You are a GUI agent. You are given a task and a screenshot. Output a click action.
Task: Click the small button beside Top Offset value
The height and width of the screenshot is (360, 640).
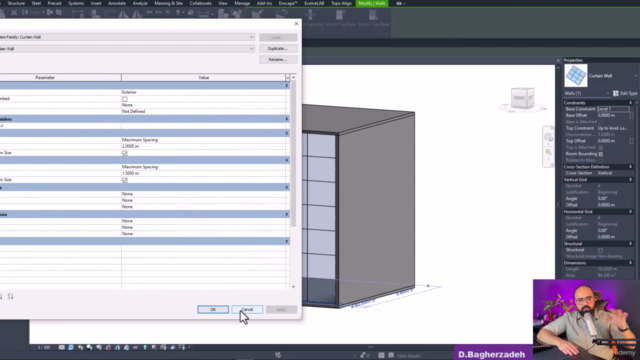click(x=631, y=141)
